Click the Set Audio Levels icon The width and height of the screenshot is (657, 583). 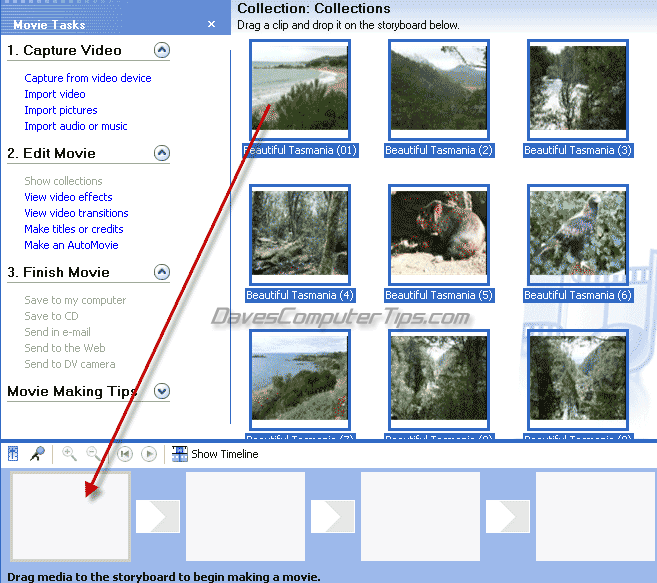[14, 454]
